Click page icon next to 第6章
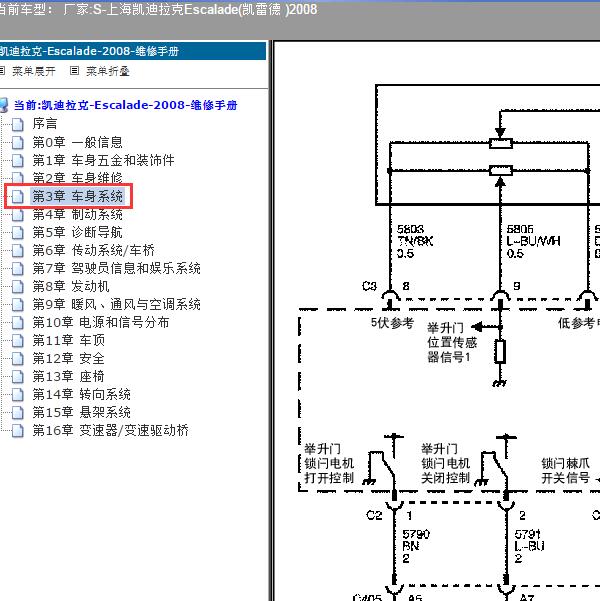 [x=18, y=251]
